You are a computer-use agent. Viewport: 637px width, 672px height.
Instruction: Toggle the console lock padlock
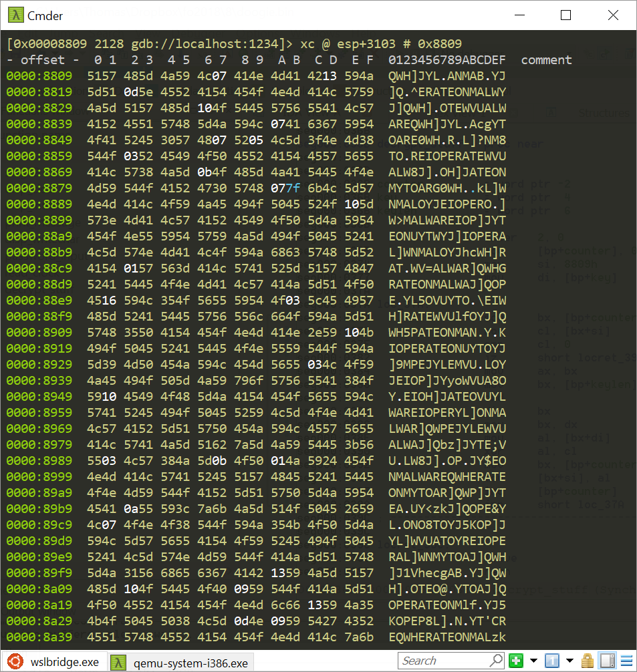click(x=588, y=660)
